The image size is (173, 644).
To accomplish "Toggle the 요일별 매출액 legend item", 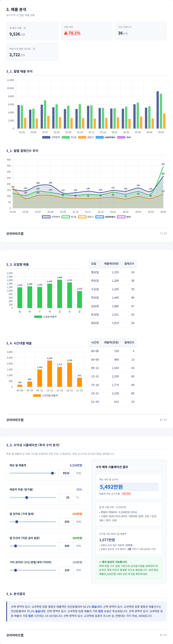I will 45,317.
